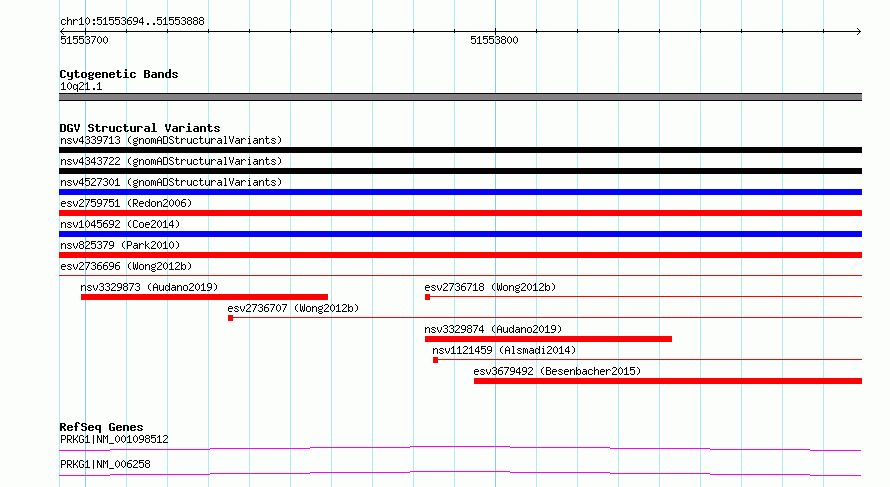Open variant esv3679492 (Besenbacher2015) label
Viewport: 890px width, 487px height.
pyautogui.click(x=557, y=371)
